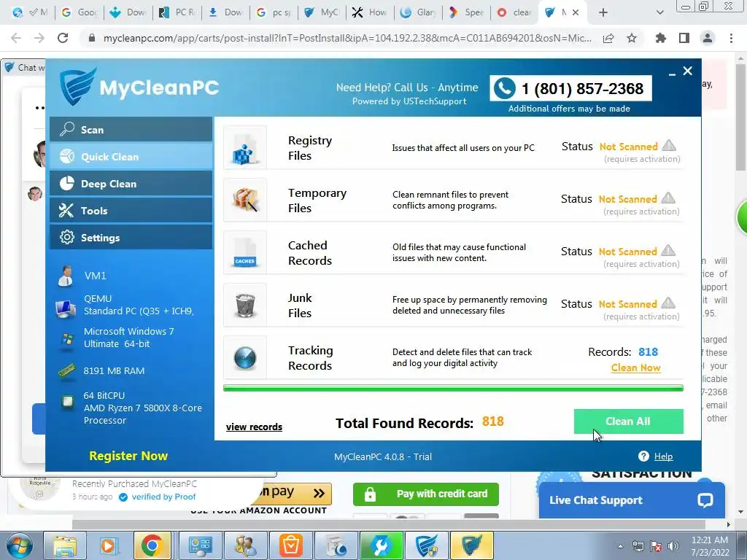
Task: Switch to the How browser tab
Action: click(x=370, y=12)
